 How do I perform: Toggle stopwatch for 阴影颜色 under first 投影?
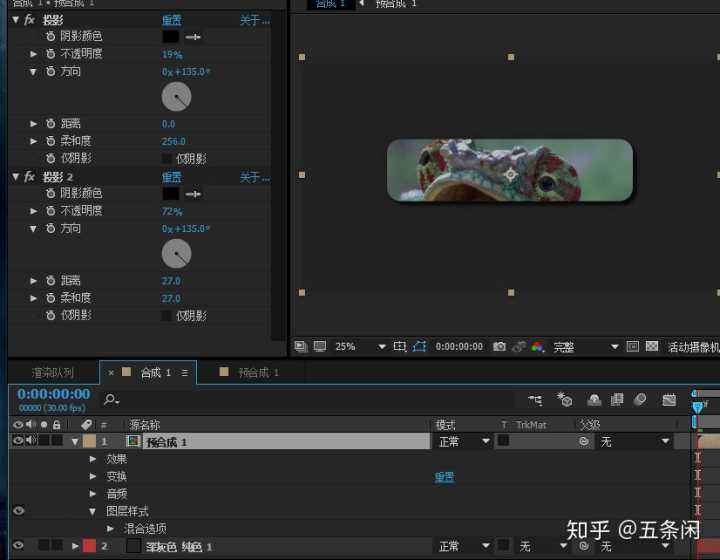pyautogui.click(x=51, y=36)
